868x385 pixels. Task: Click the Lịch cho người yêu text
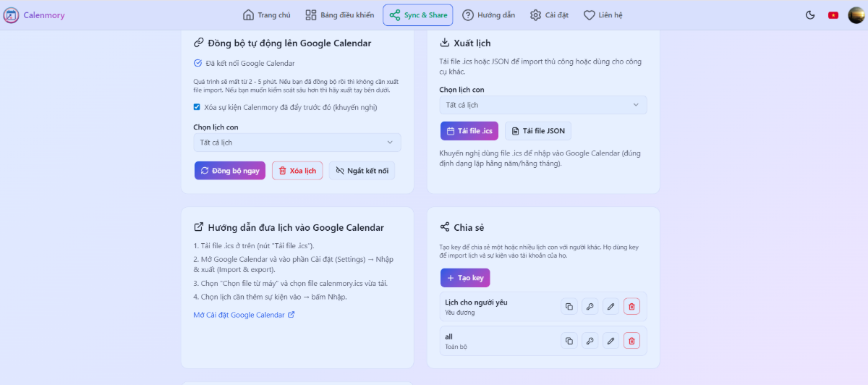(476, 302)
